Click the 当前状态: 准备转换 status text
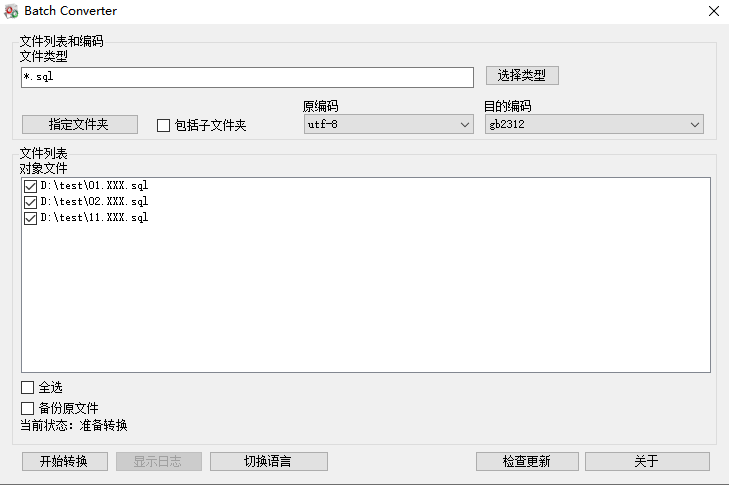Screen dimensions: 729x485 click(73, 425)
